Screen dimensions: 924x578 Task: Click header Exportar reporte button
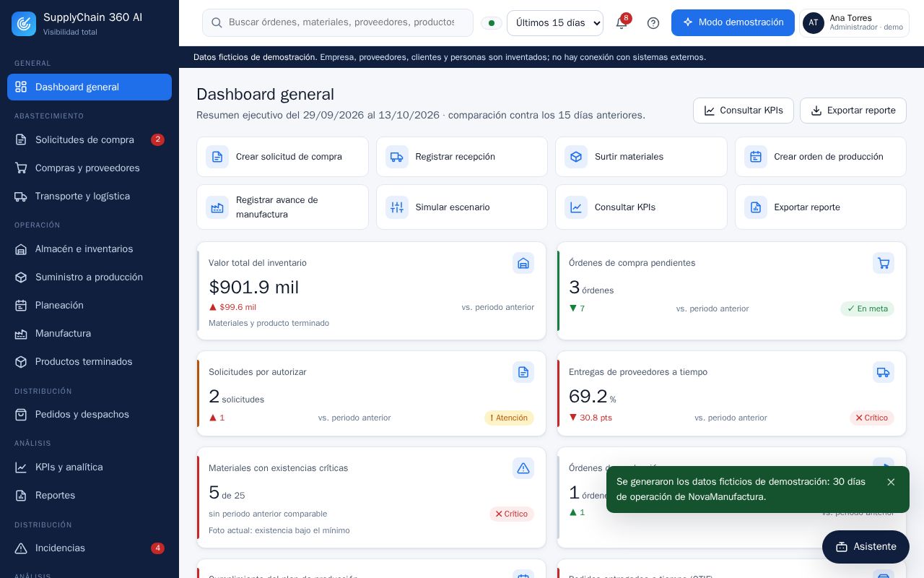click(853, 111)
